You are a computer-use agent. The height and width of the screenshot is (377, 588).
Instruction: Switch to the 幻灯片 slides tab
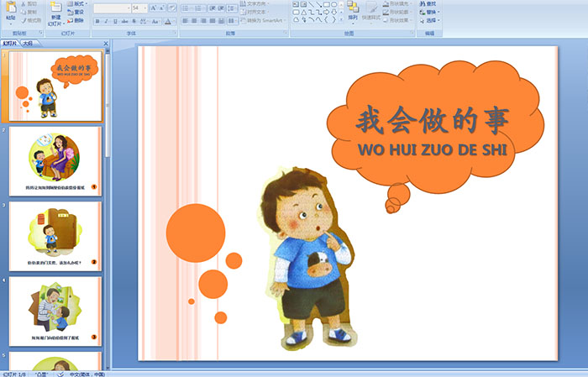9,44
